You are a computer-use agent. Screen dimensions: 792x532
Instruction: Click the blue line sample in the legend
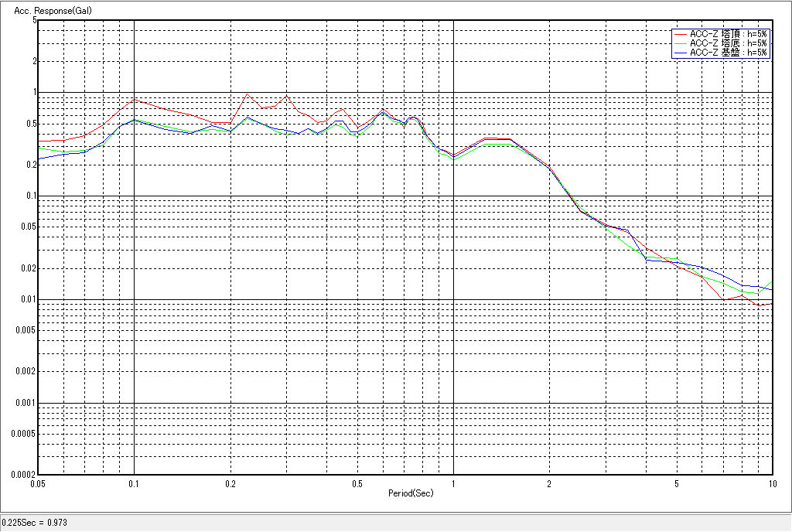pyautogui.click(x=681, y=53)
